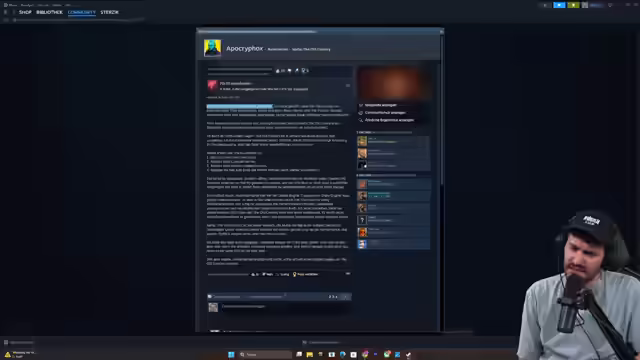Open the Windows Start button

[x=231, y=354]
